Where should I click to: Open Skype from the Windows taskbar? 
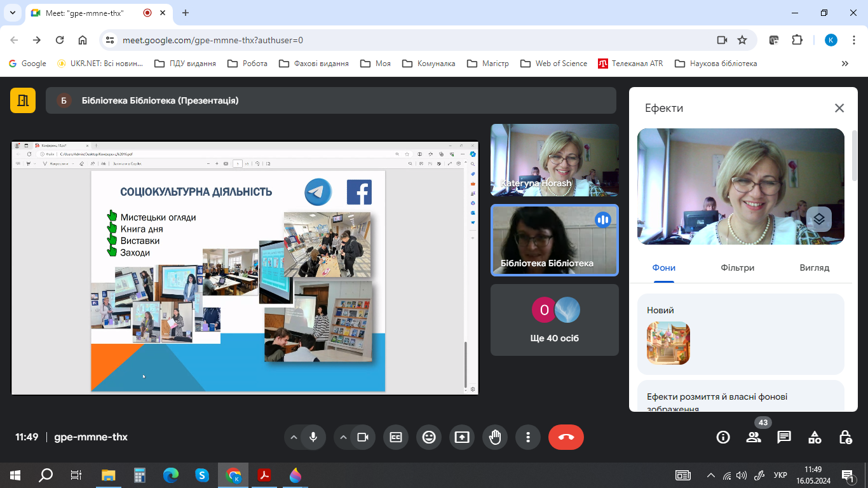202,475
